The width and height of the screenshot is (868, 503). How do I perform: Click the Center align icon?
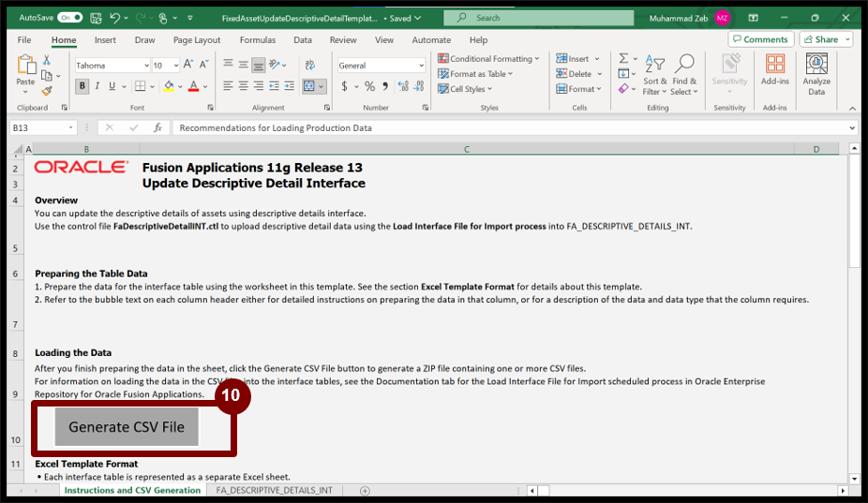pos(243,86)
